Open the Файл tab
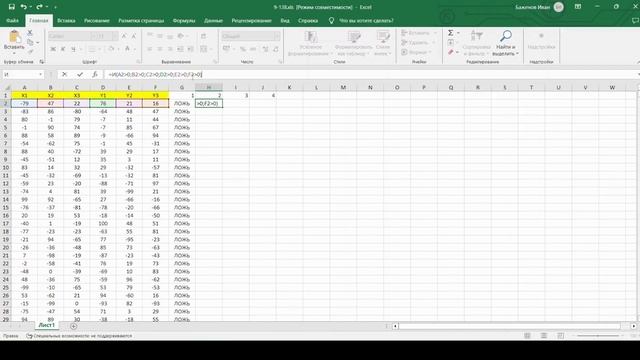 click(x=12, y=20)
